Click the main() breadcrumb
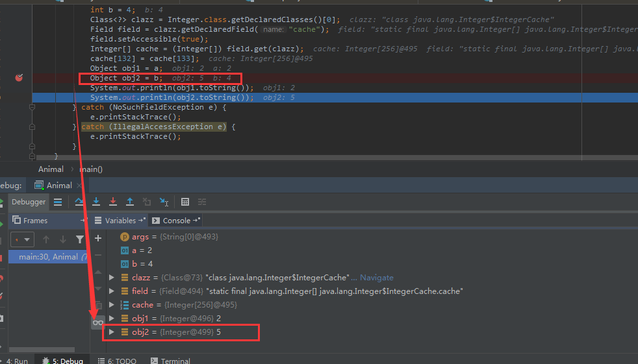Image resolution: width=638 pixels, height=364 pixels. pyautogui.click(x=91, y=169)
